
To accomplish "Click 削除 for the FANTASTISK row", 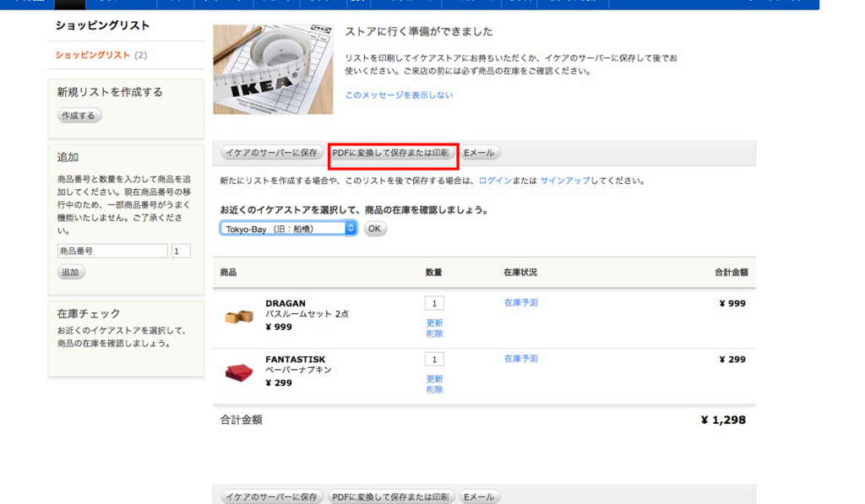I will pyautogui.click(x=434, y=389).
